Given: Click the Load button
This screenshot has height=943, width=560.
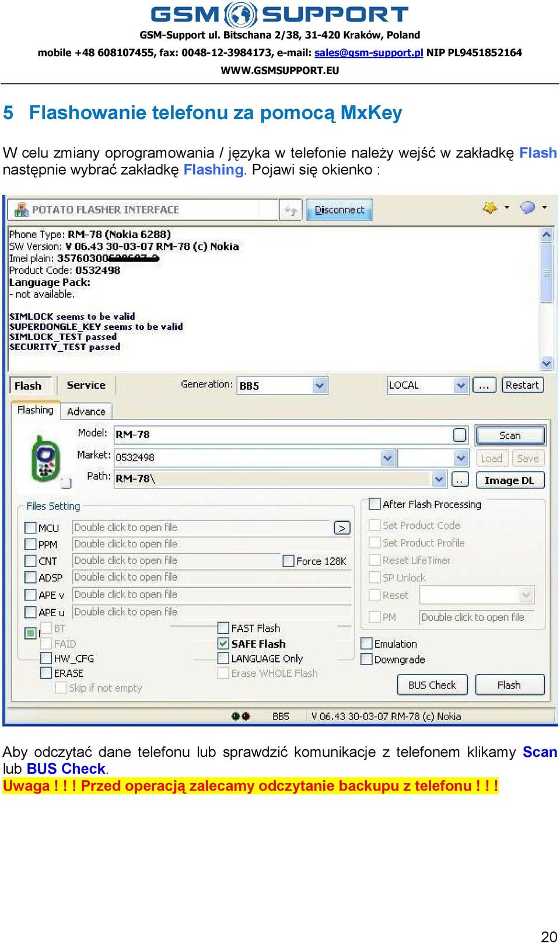Looking at the screenshot, I should click(x=492, y=459).
